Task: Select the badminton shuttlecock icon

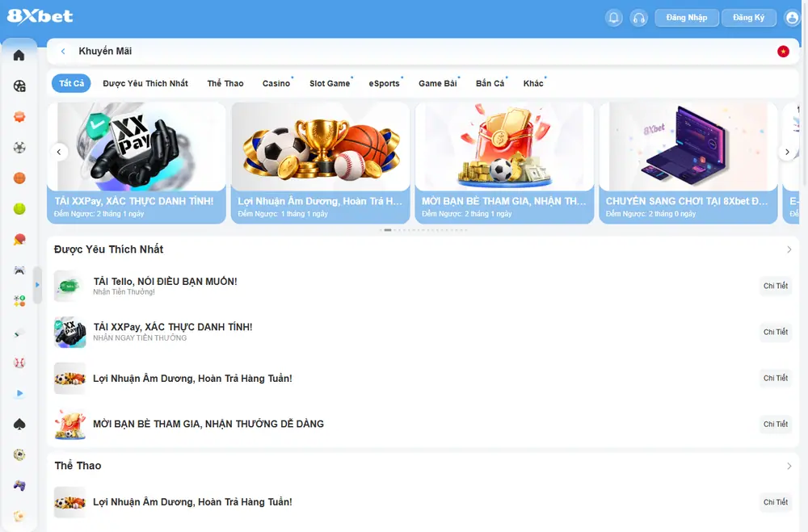Action: coord(19,332)
